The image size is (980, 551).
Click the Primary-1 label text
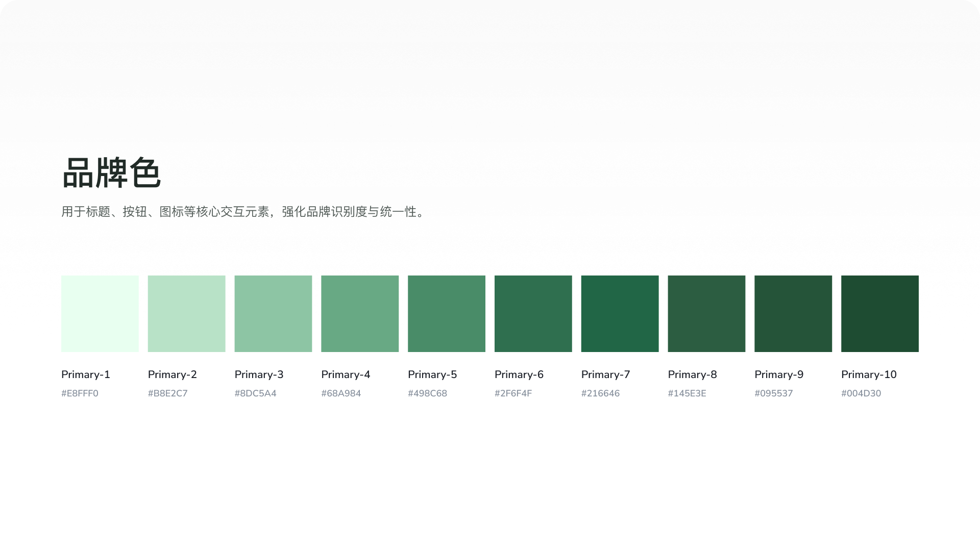[x=85, y=374]
